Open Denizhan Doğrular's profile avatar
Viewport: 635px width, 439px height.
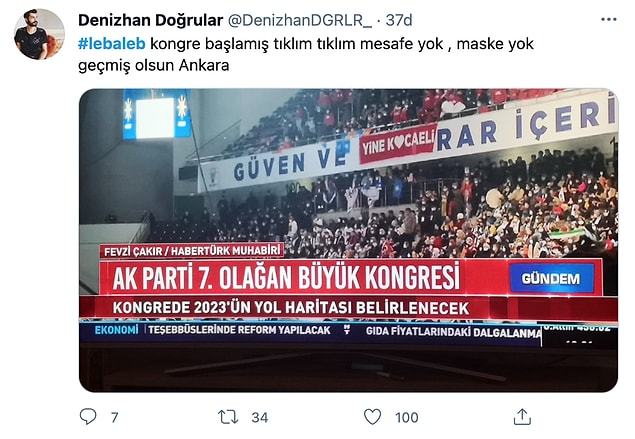(x=39, y=34)
